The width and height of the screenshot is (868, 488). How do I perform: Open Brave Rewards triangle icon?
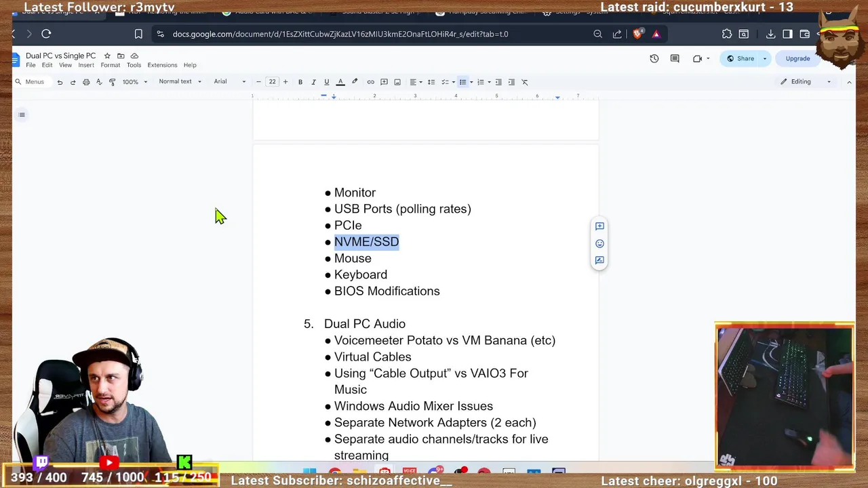pos(656,34)
